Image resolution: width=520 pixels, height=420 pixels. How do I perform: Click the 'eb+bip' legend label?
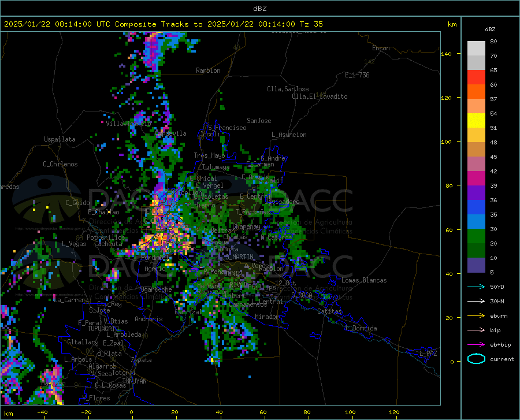(x=500, y=345)
